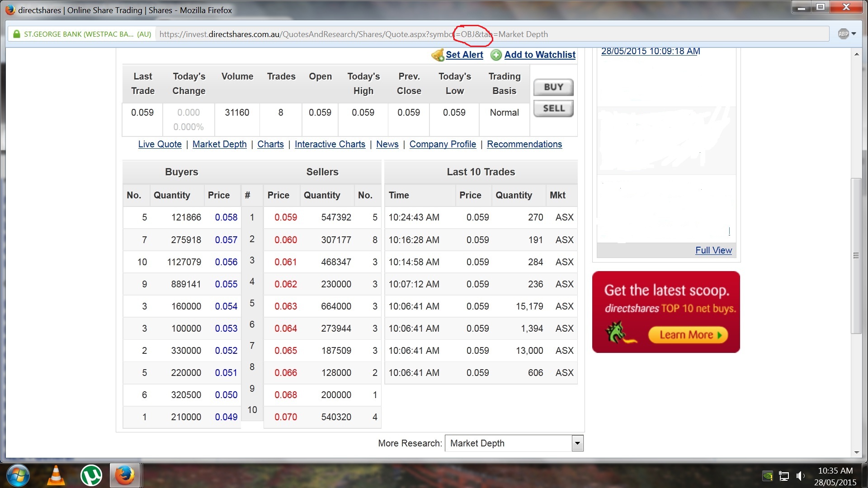Click buyer price 0.056
Image resolution: width=868 pixels, height=488 pixels.
coord(226,262)
